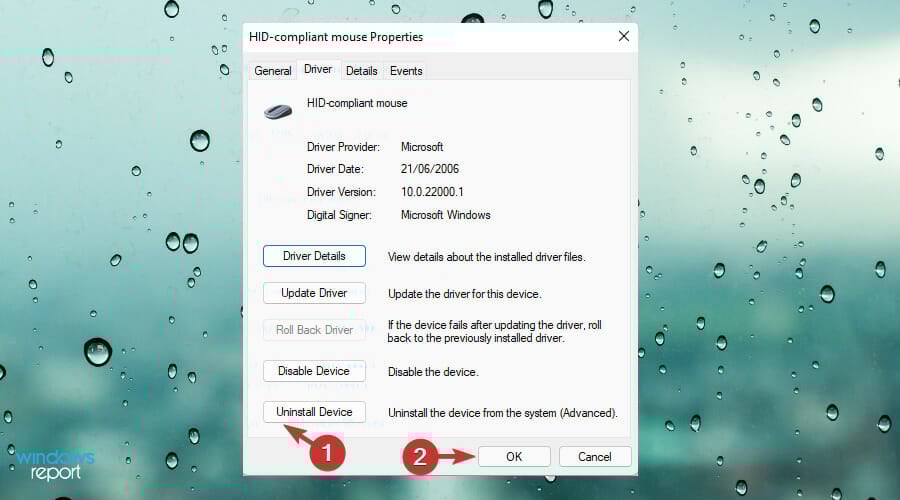The width and height of the screenshot is (900, 500).
Task: Click the roll back driver description text
Action: 495,331
